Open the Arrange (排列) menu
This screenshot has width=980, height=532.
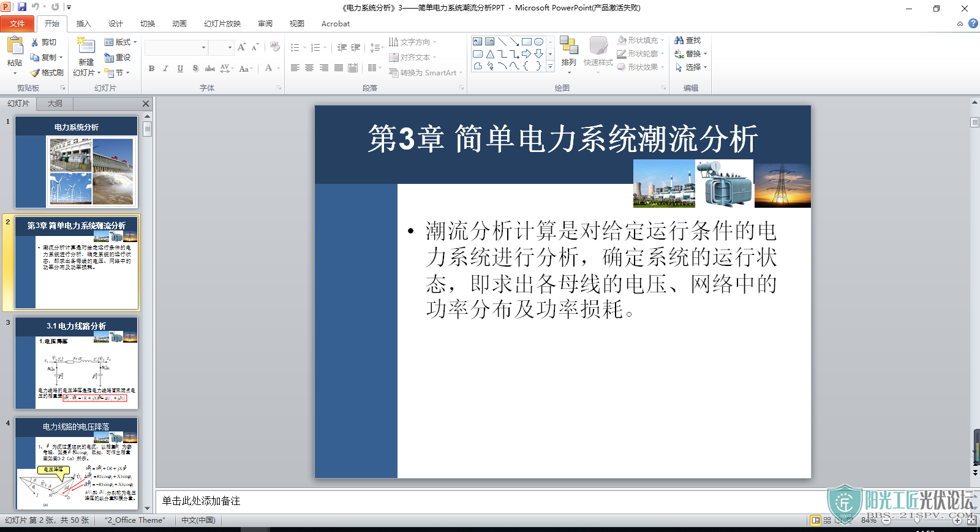[569, 55]
